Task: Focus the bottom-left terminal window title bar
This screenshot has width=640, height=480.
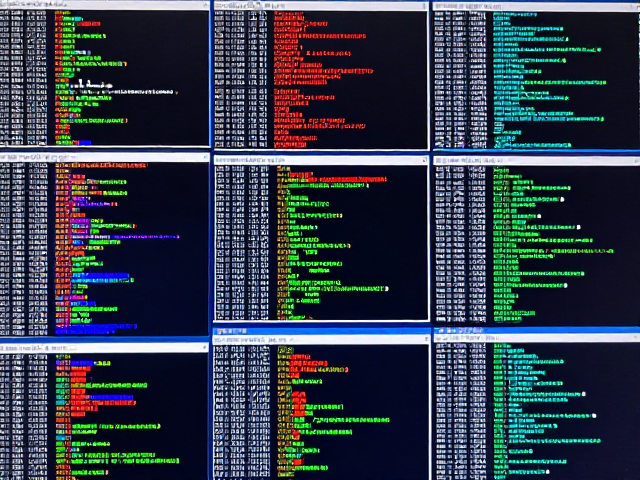Action: pyautogui.click(x=104, y=348)
